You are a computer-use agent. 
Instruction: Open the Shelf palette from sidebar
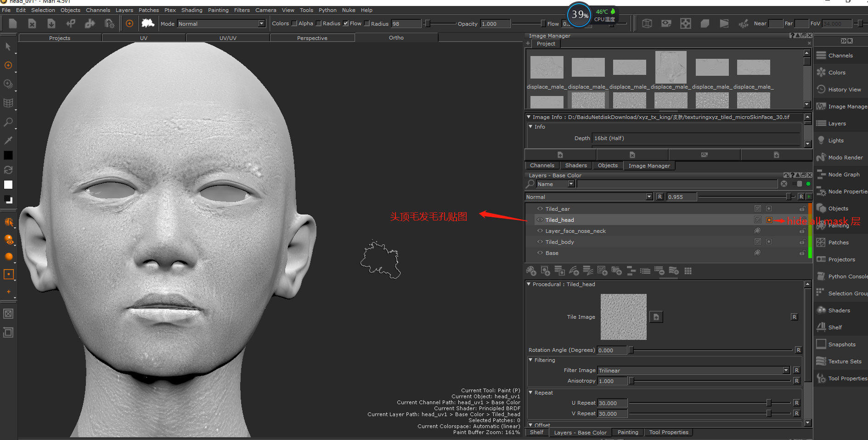tap(835, 327)
